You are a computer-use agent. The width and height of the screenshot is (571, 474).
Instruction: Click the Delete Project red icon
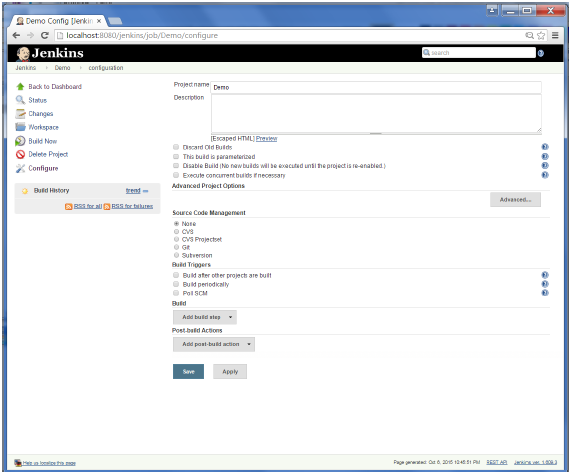(x=20, y=154)
